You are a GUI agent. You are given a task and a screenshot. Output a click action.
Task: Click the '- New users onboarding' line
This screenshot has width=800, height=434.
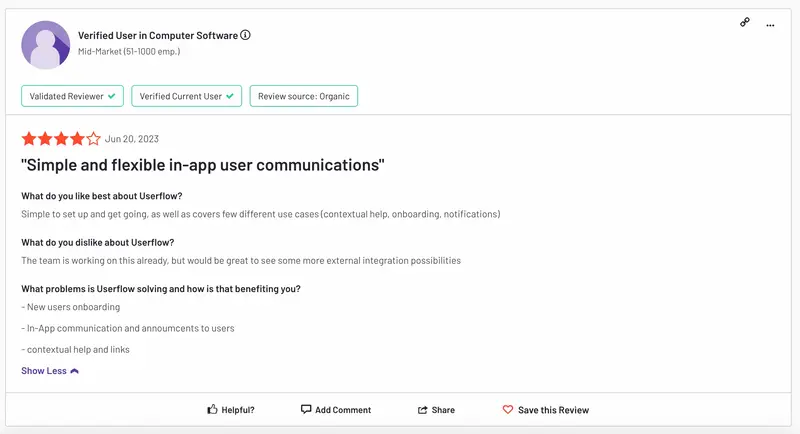pos(70,307)
